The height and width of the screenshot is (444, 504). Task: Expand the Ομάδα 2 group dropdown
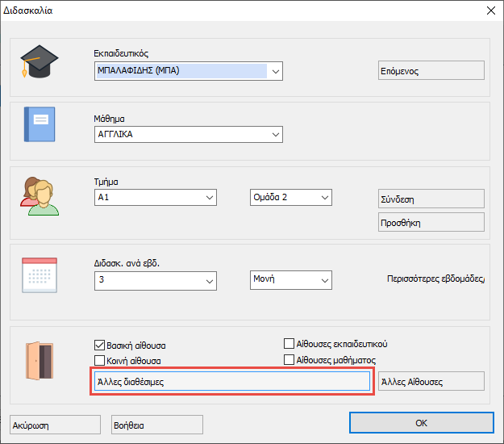[x=324, y=197]
